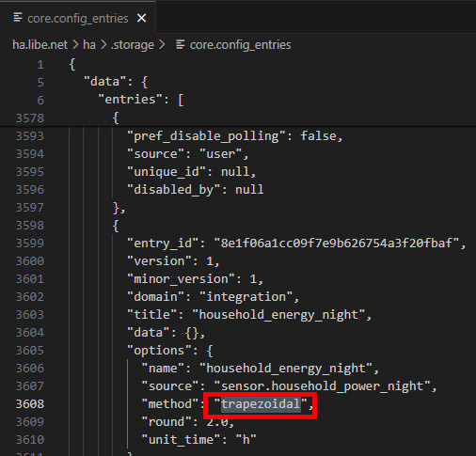Image resolution: width=476 pixels, height=456 pixels.
Task: Click the "options" key on line 3605
Action: 159,351
